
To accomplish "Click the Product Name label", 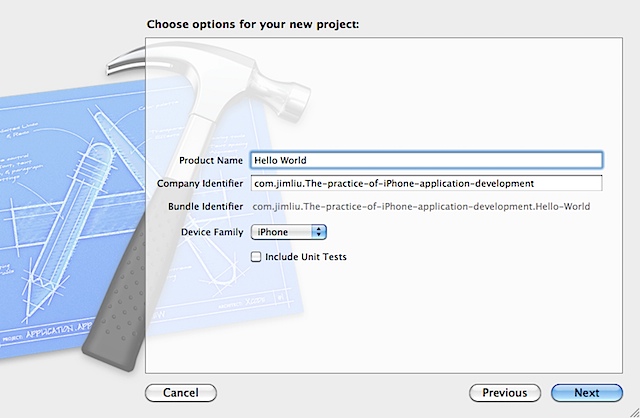I will (210, 160).
